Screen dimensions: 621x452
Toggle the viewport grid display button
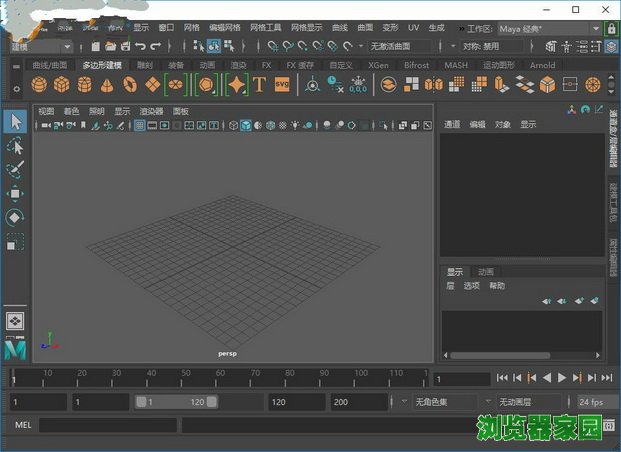click(x=140, y=125)
